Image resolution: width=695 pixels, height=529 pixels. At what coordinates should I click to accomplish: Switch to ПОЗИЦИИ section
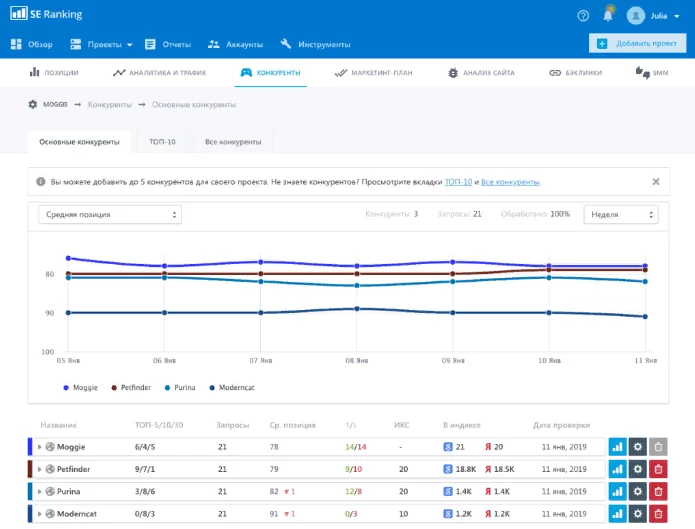54,72
